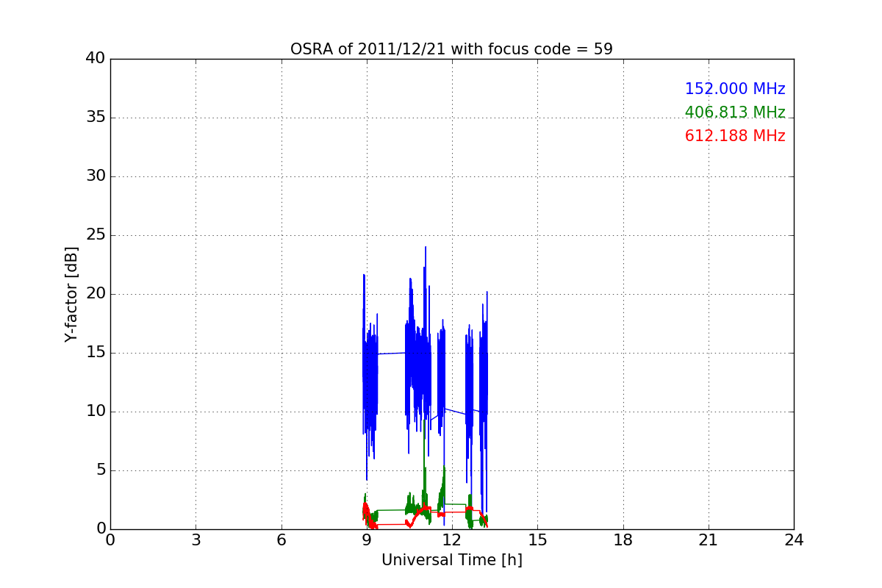Click the y-axis tick label 35
Screen dimensions: 882x588
click(96, 118)
